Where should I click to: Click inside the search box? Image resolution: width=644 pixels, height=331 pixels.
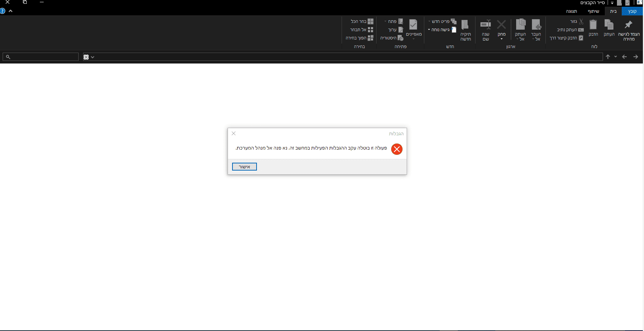pyautogui.click(x=41, y=57)
